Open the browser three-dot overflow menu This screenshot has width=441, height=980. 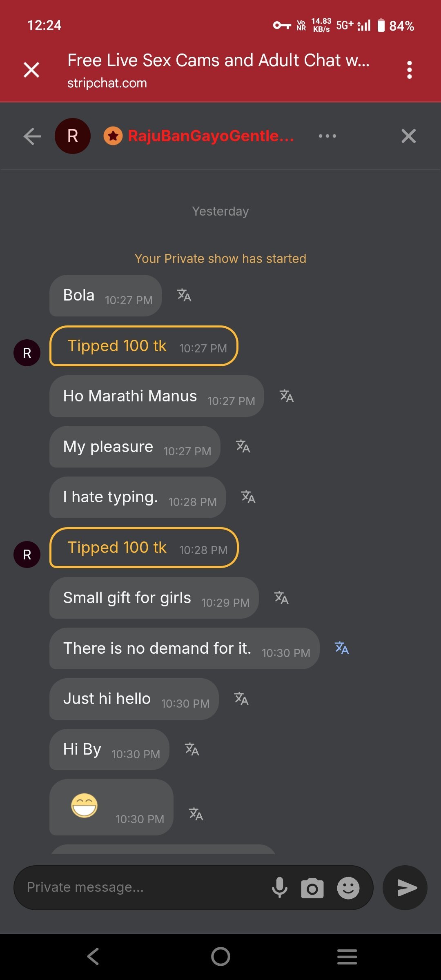click(x=409, y=70)
